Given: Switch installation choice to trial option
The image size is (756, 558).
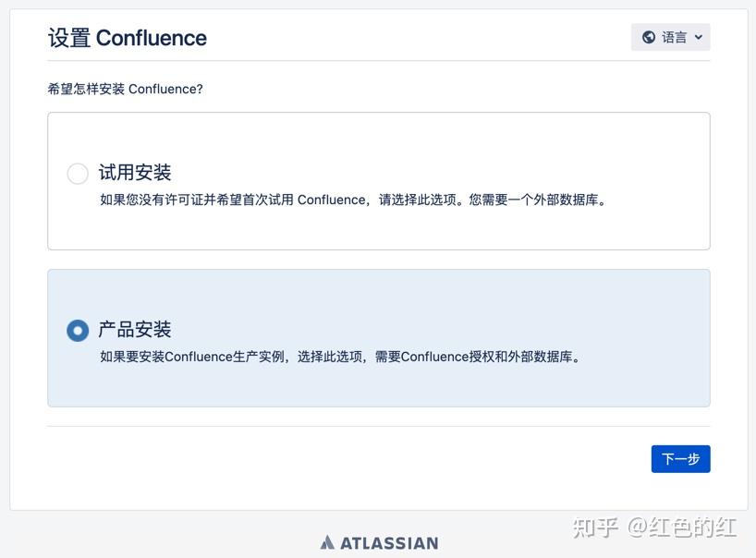Looking at the screenshot, I should (x=78, y=174).
